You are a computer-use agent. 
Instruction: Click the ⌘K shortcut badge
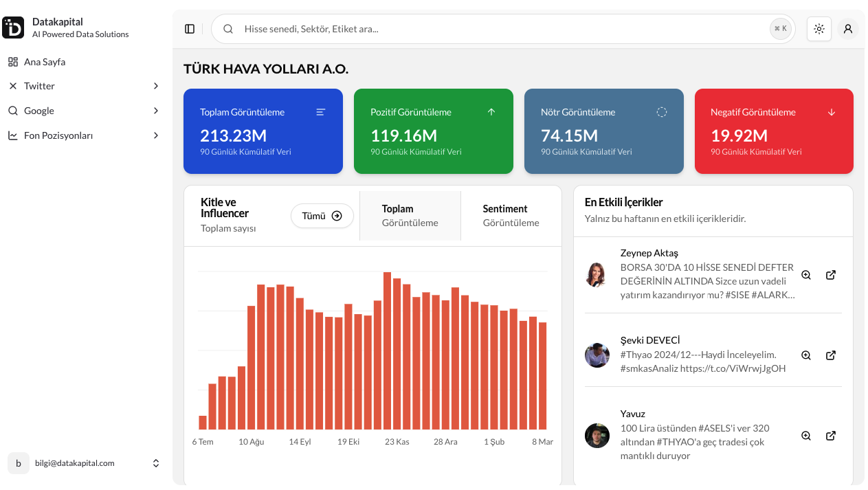click(x=781, y=29)
